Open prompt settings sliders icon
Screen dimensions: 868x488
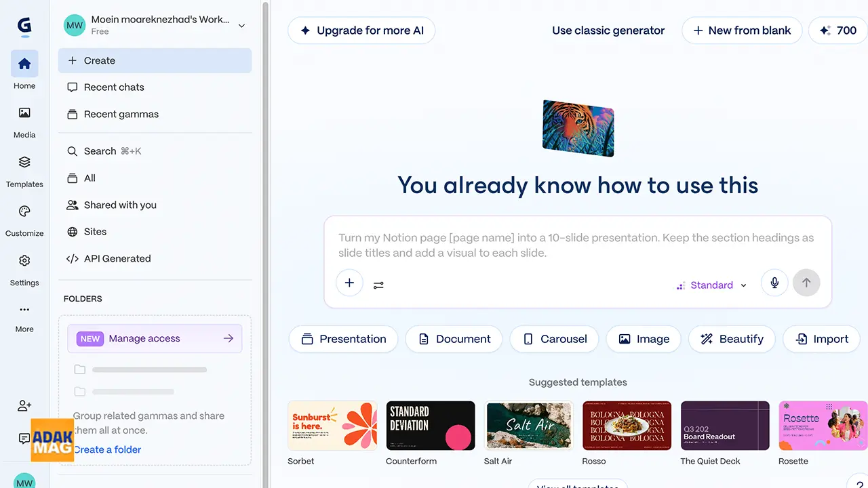tap(378, 285)
